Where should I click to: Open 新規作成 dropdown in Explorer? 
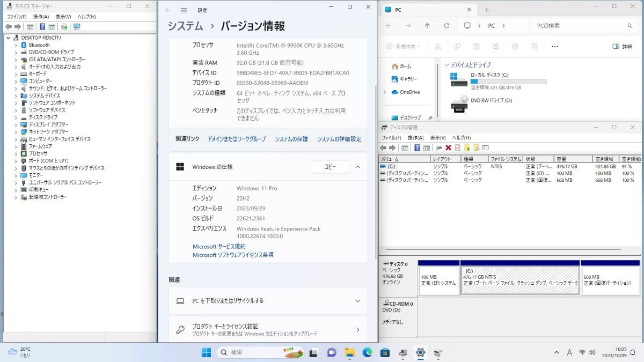pos(404,47)
